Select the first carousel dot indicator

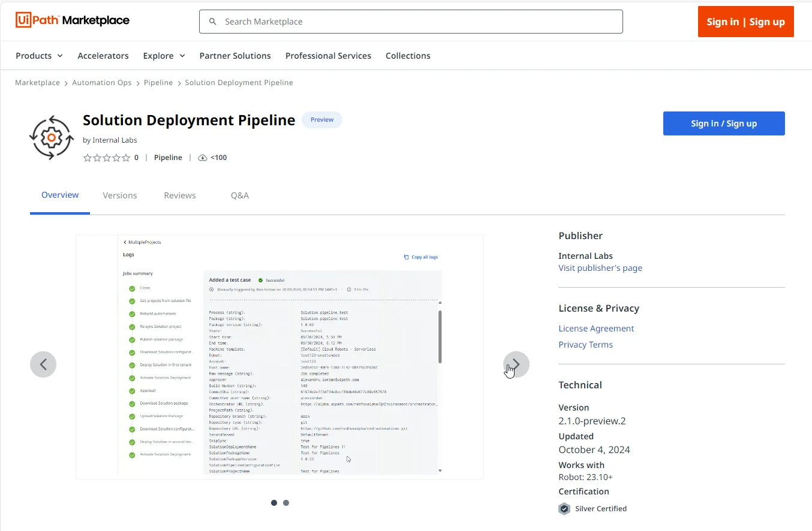[x=274, y=503]
